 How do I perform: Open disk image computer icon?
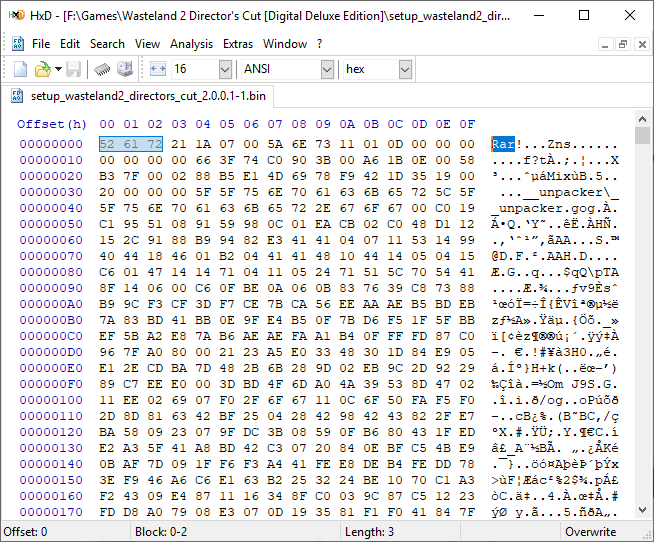pos(125,69)
